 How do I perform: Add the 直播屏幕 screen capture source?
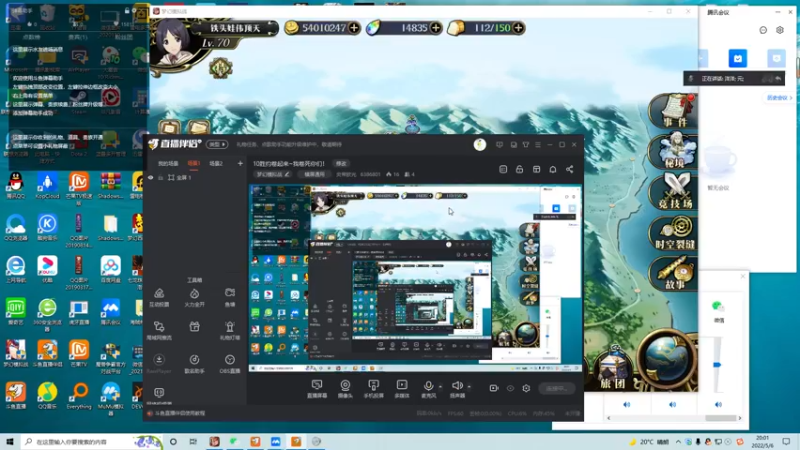[x=317, y=389]
